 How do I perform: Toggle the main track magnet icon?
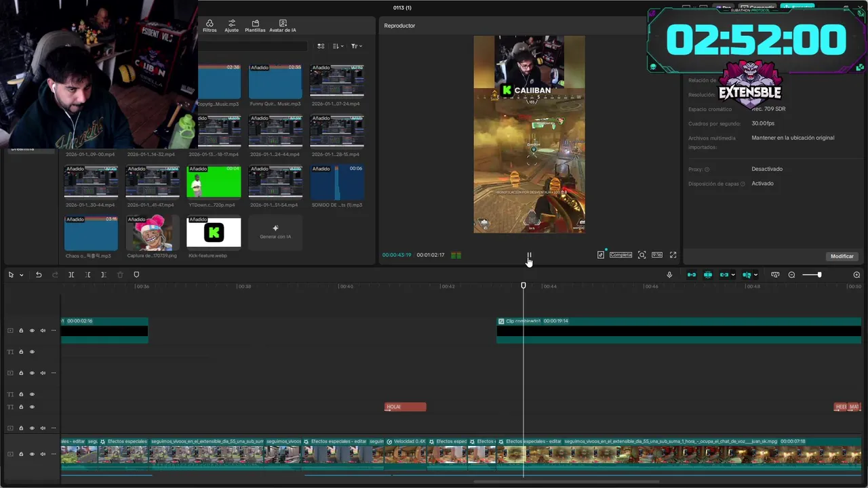(x=692, y=274)
